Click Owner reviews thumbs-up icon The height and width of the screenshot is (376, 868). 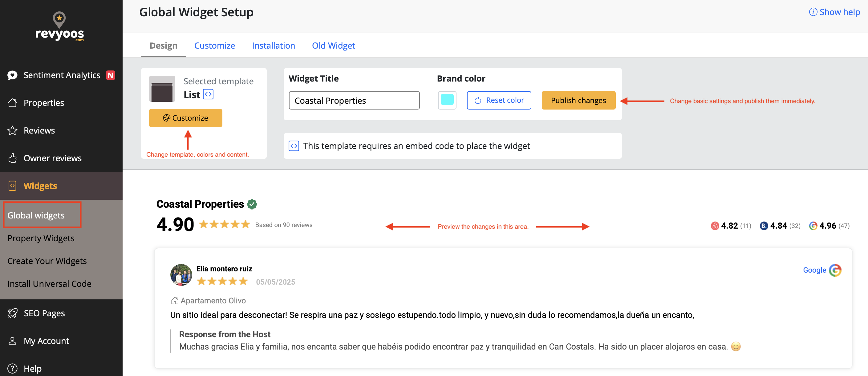tap(12, 158)
